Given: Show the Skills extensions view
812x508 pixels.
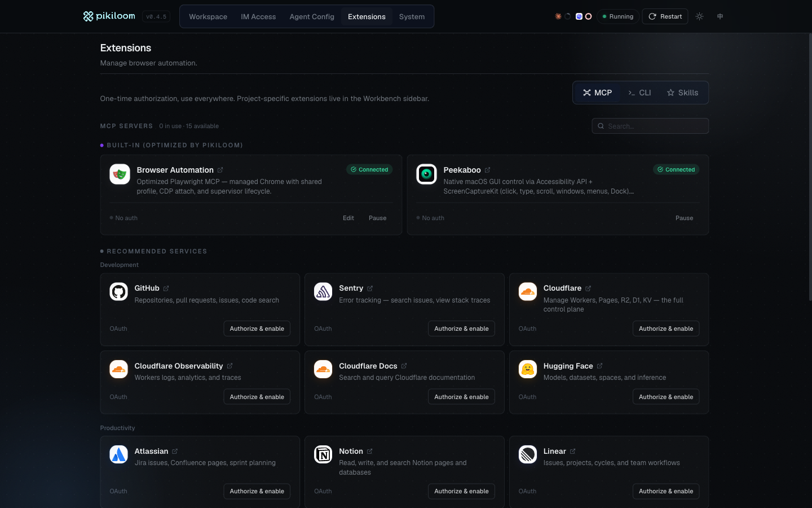Looking at the screenshot, I should click(x=682, y=93).
